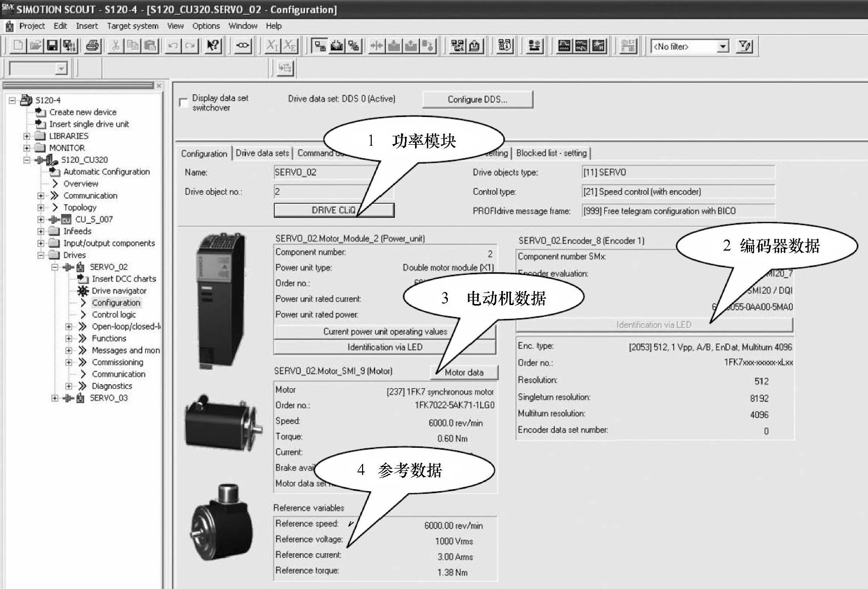Expand the CU_S_007 node
The height and width of the screenshot is (589, 868).
[x=41, y=219]
